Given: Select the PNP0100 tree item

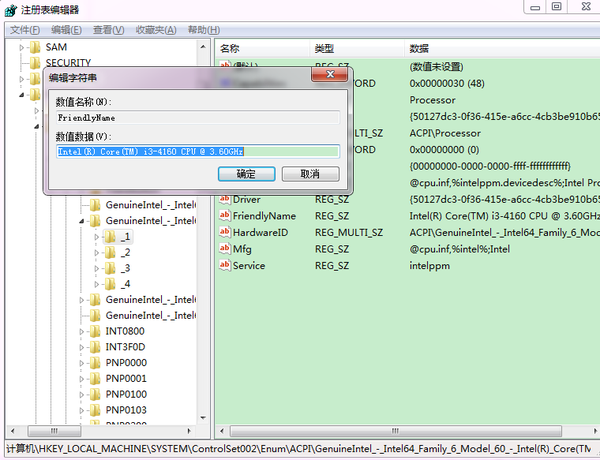Looking at the screenshot, I should coord(126,394).
